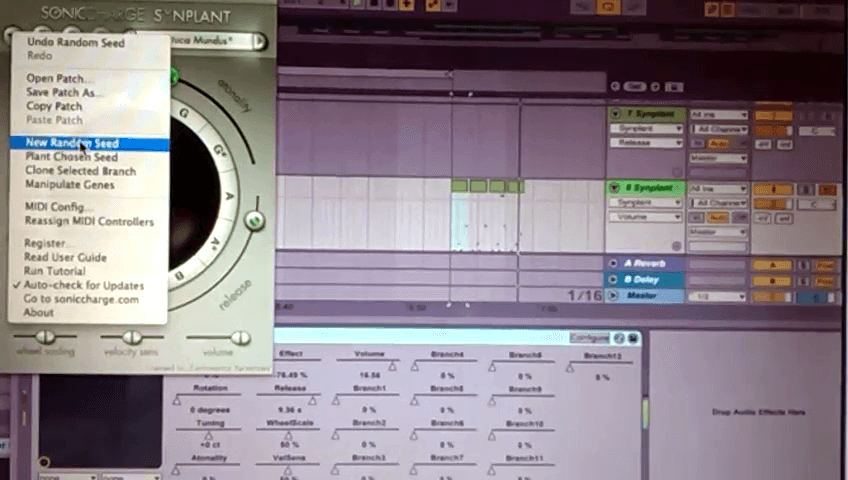Solo the 8 Synplant track
848x480 pixels.
(806, 189)
